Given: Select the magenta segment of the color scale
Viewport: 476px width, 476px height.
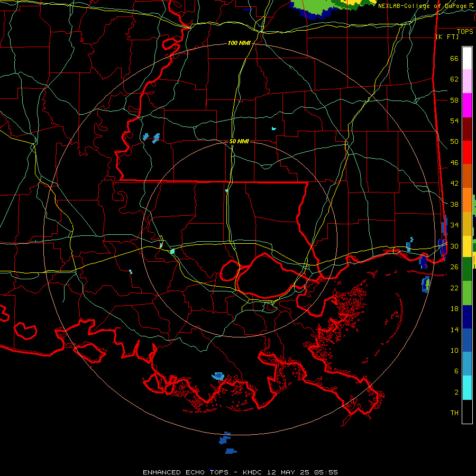Looking at the screenshot, I should [467, 105].
